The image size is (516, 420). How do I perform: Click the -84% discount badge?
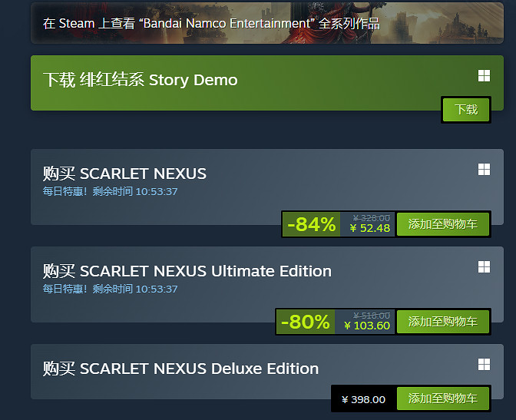311,224
